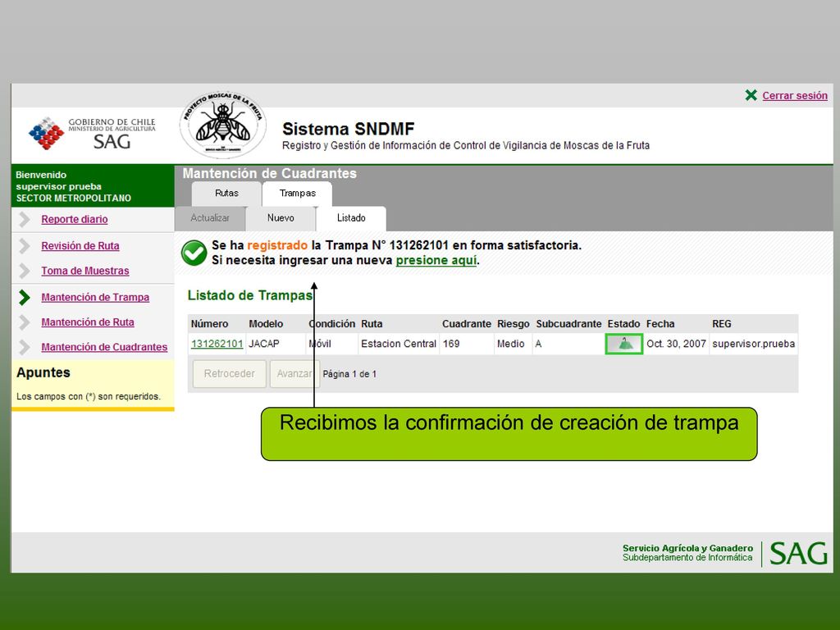Click the 'presione aquí' link
The image size is (840, 630).
pos(436,260)
